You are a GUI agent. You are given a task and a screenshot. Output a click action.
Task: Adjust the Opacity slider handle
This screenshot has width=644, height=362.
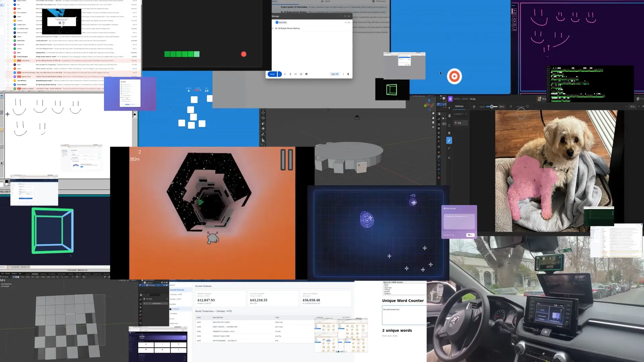492,107
